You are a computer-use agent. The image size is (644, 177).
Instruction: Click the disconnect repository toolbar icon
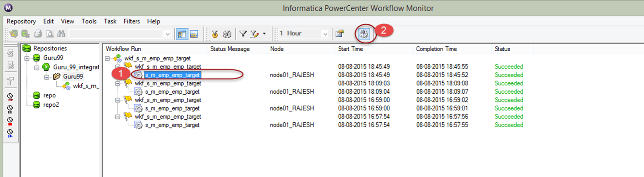pos(26,33)
